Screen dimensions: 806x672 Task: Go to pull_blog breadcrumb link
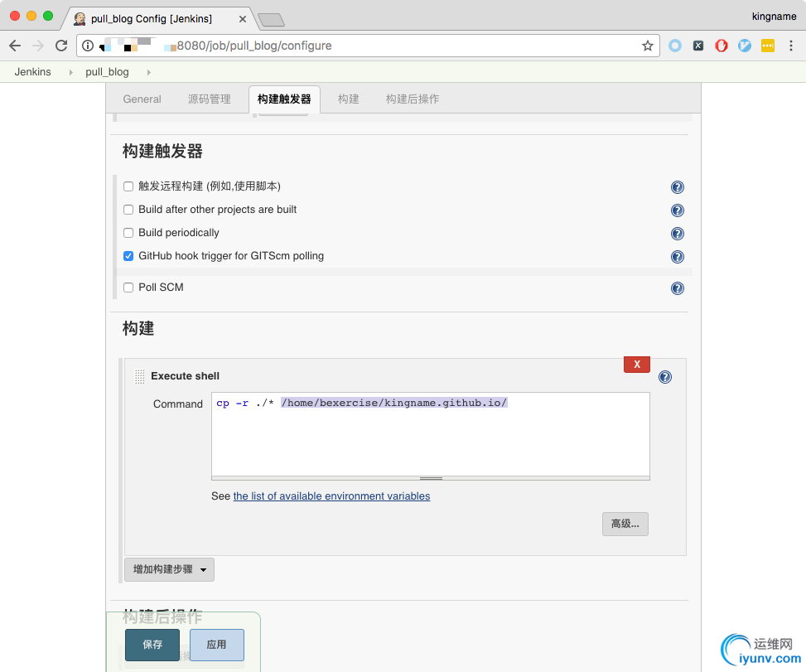click(x=107, y=72)
